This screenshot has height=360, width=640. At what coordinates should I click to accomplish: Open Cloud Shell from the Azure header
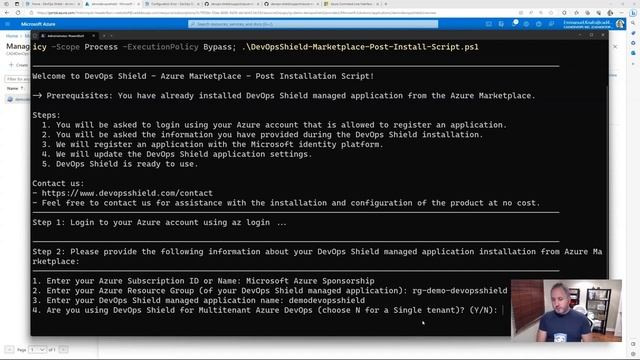click(x=489, y=24)
